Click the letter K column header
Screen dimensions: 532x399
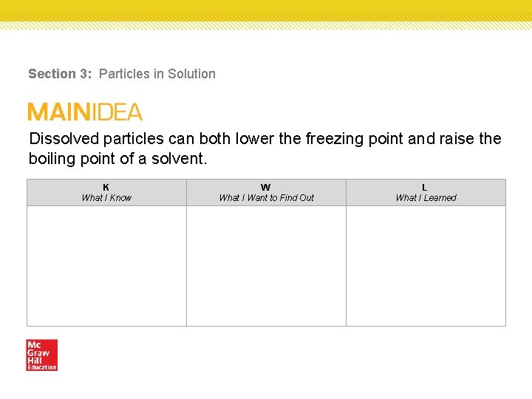106,187
